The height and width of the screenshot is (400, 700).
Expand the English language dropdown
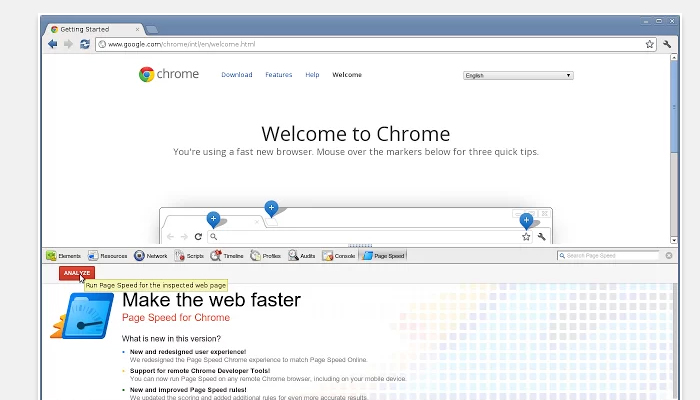tap(518, 75)
